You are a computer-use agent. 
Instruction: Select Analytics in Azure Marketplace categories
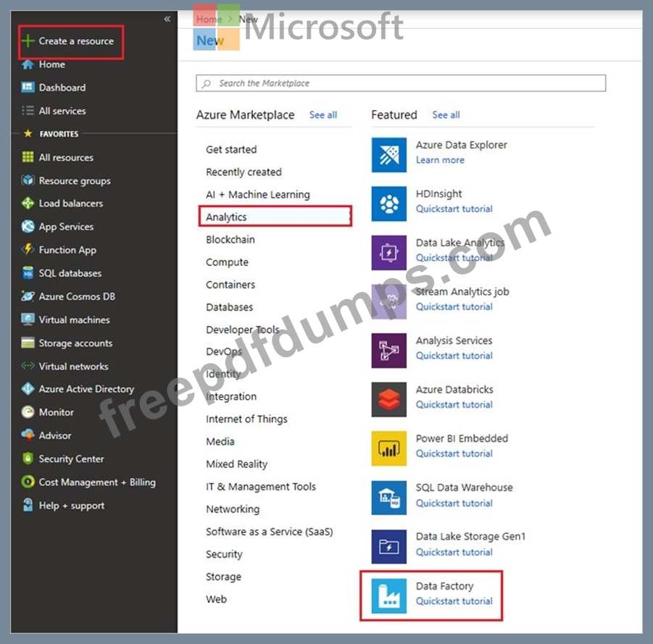(275, 217)
